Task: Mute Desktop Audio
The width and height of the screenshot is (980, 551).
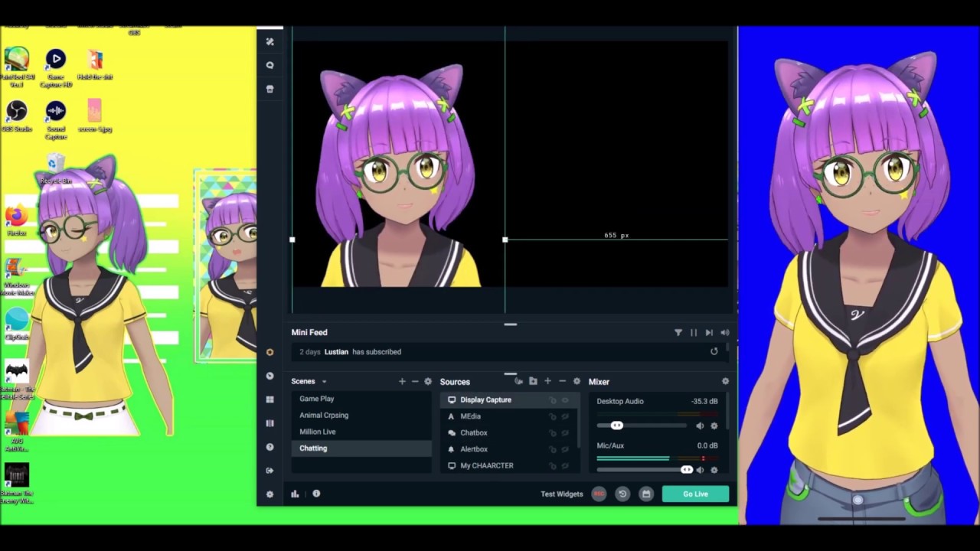Action: (700, 425)
